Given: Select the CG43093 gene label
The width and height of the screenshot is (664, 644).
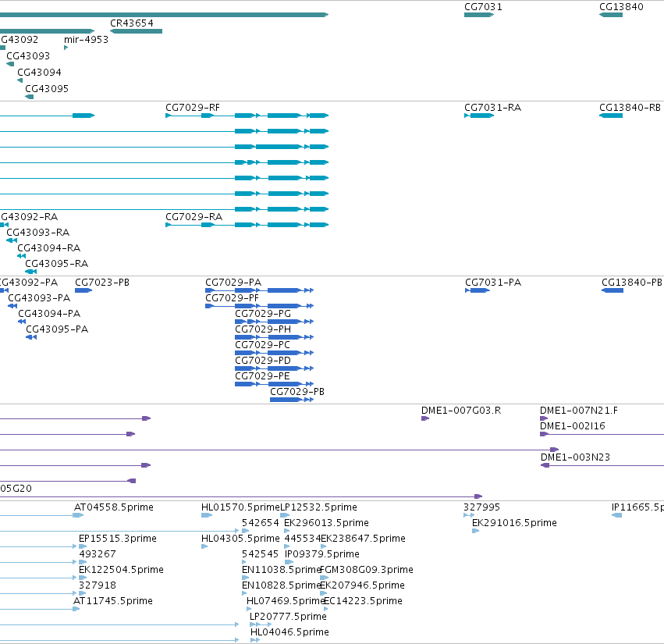Looking at the screenshot, I should 28,56.
